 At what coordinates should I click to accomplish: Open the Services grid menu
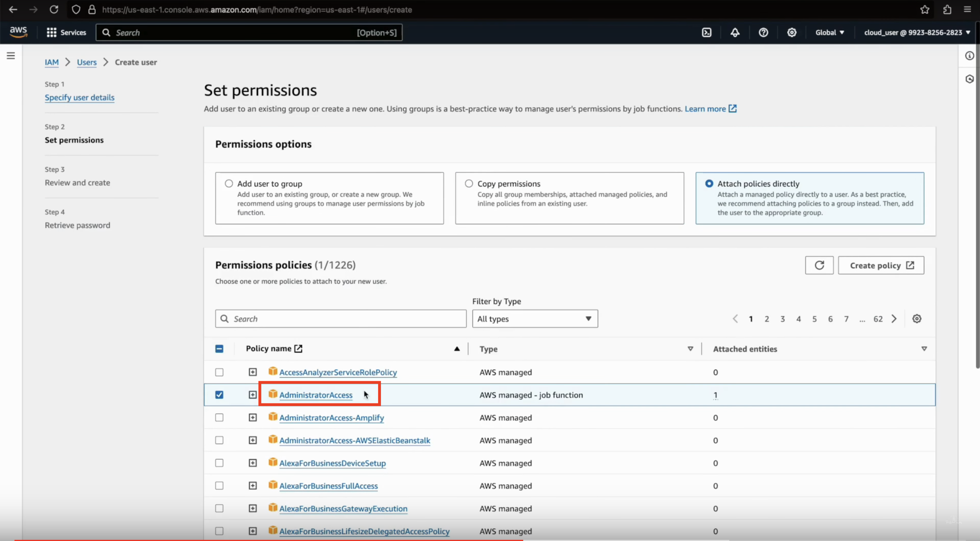[66, 33]
